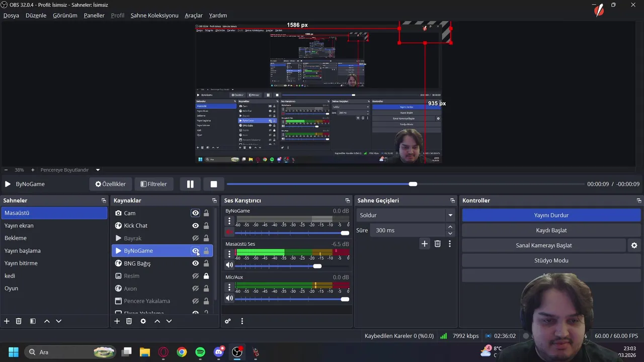This screenshot has width=644, height=362.
Task: Show the hidden Pencere Yakalama source
Action: (x=195, y=301)
